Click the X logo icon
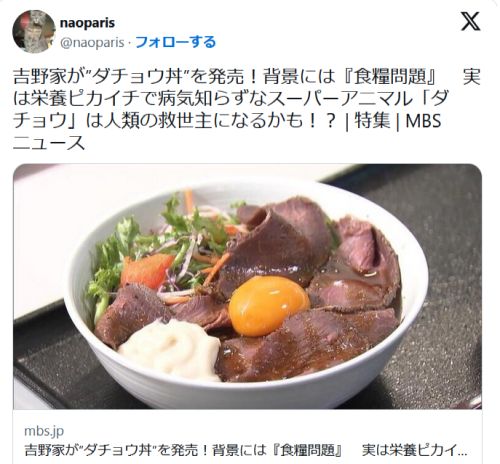This screenshot has width=500, height=464. pyautogui.click(x=470, y=22)
